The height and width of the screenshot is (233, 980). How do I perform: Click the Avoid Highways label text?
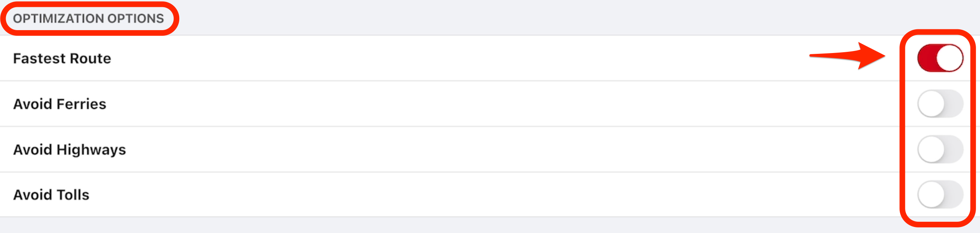(x=70, y=149)
